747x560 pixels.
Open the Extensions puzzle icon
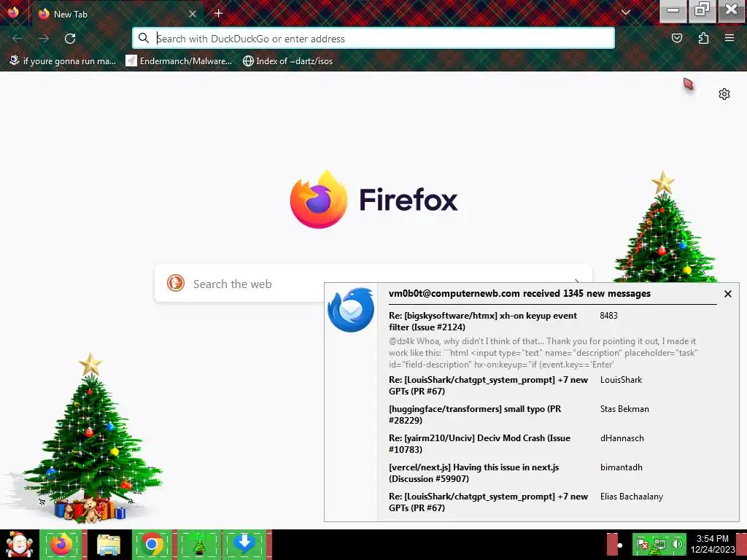tap(703, 38)
